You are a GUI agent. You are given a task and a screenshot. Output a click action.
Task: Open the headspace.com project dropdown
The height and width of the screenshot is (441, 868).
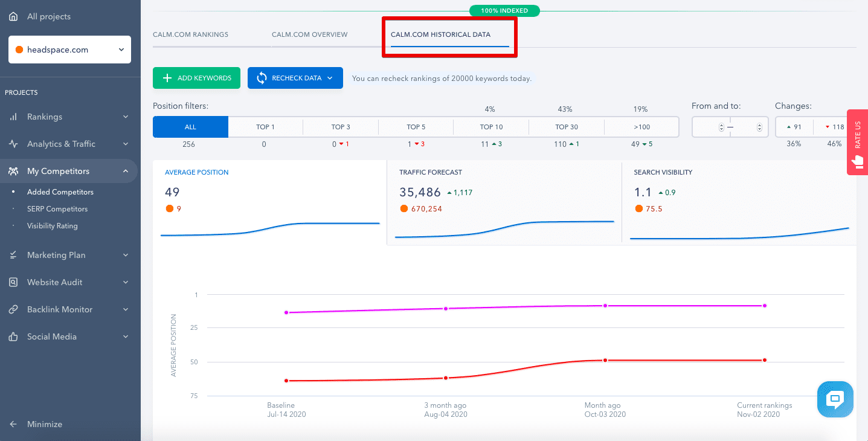[69, 50]
